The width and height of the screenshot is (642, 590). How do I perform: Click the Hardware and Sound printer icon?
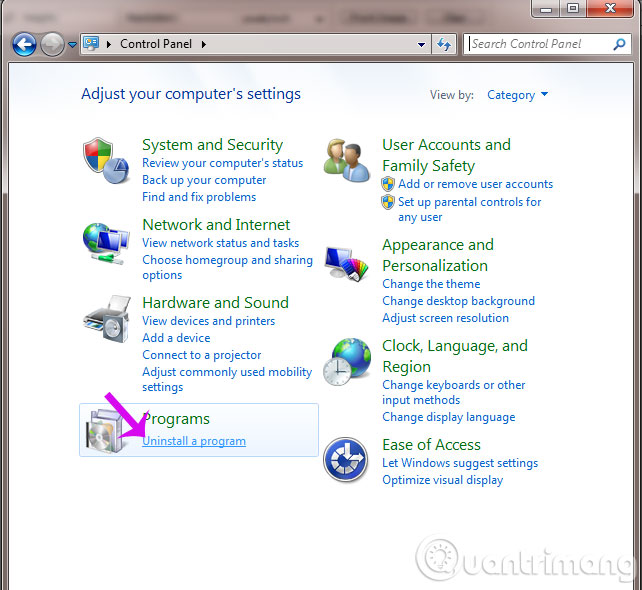pyautogui.click(x=107, y=319)
